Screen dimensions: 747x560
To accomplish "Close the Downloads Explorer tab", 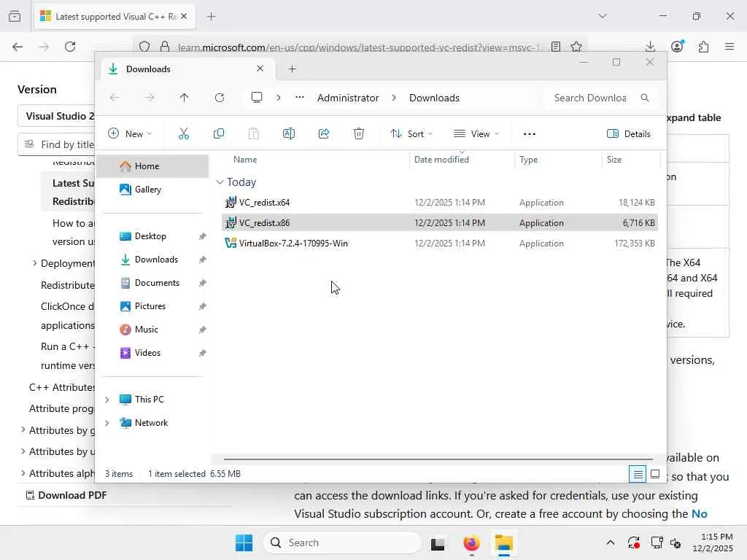I will pyautogui.click(x=260, y=69).
